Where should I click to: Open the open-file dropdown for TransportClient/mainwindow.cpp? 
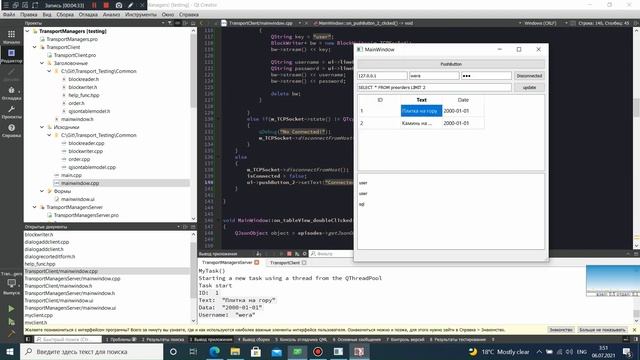tap(300, 23)
